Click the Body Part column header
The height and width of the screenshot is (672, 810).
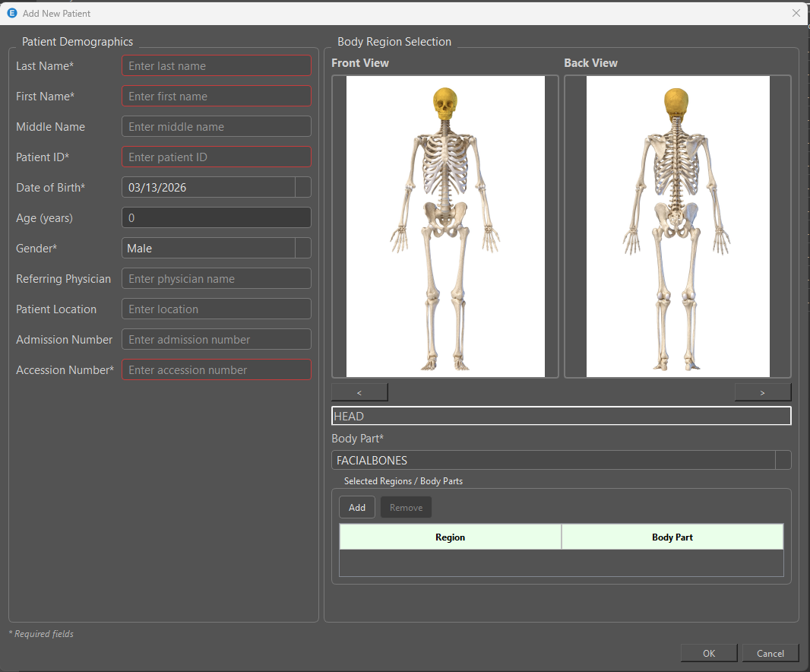coord(672,537)
